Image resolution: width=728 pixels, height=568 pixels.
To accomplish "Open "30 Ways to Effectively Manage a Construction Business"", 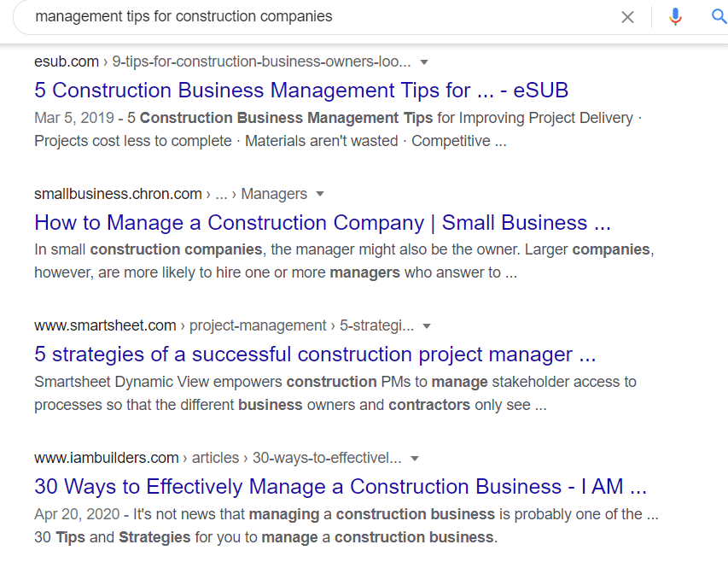I will [341, 487].
